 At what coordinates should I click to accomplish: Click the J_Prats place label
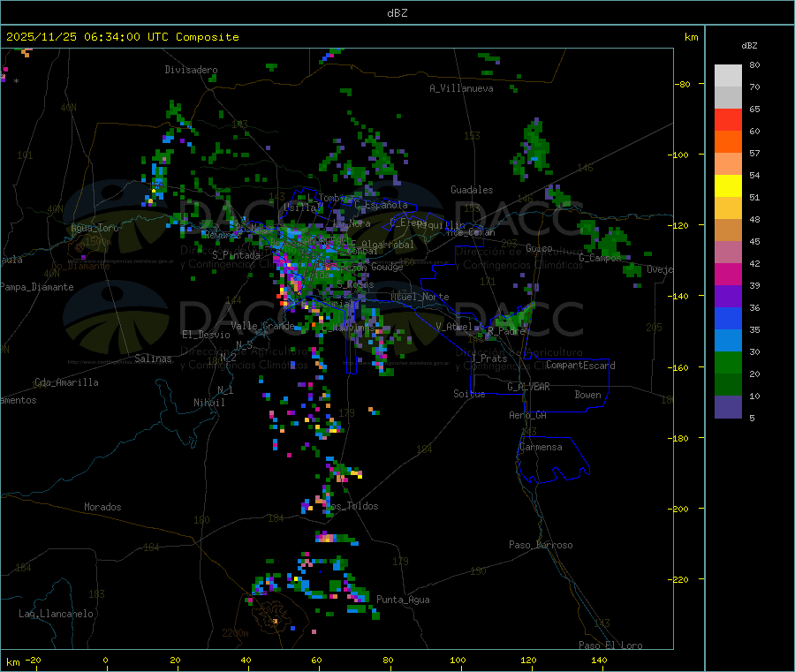pos(488,359)
